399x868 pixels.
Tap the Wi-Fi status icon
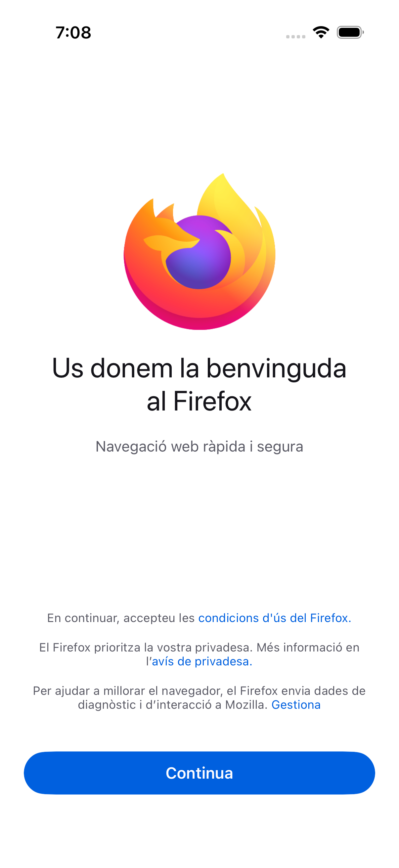(321, 32)
